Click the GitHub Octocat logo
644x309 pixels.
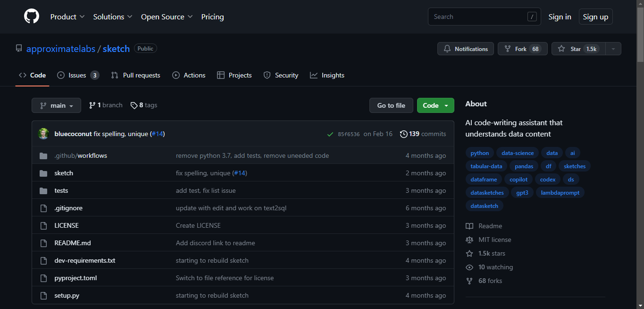click(32, 17)
